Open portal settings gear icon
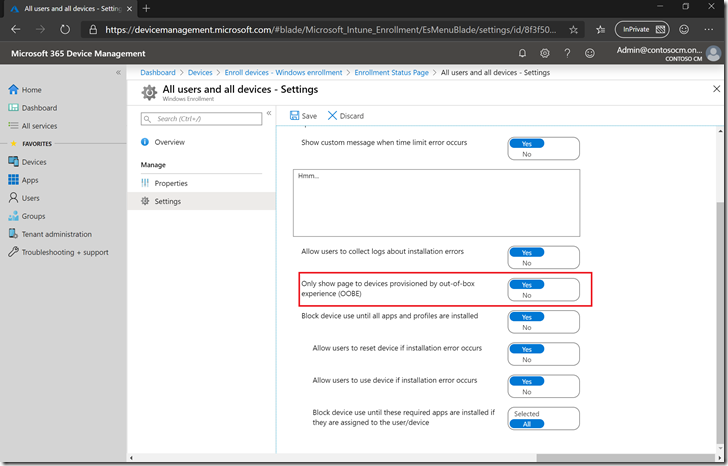The image size is (728, 466). point(545,53)
